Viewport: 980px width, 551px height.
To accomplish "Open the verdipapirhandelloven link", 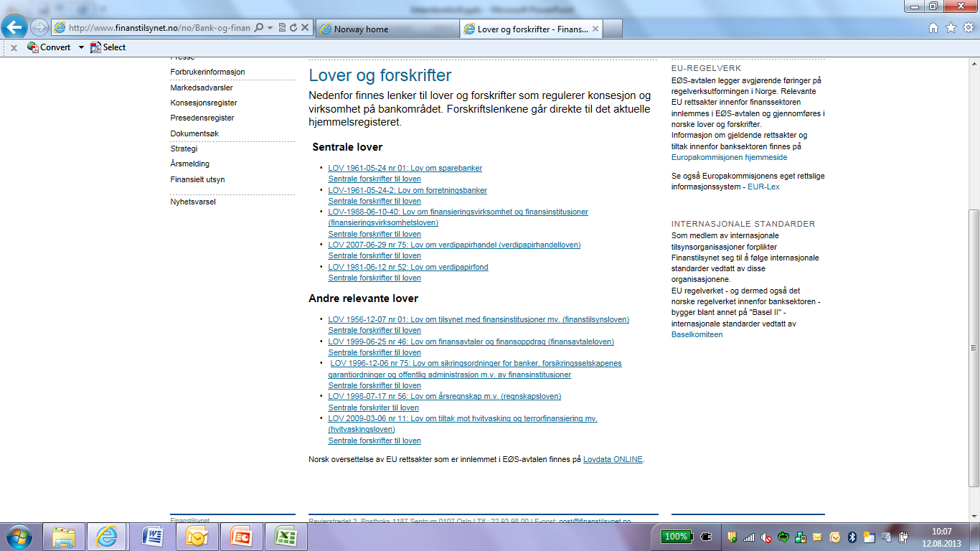I will tap(454, 245).
